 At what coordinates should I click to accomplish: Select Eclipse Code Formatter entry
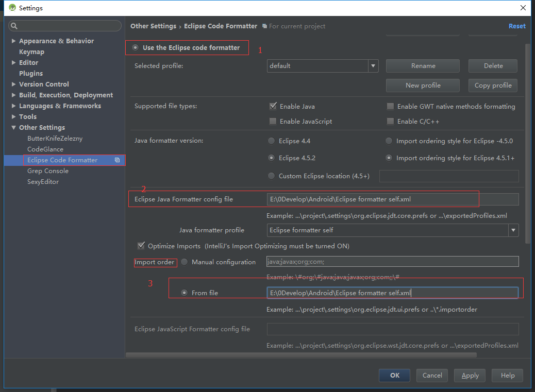coord(62,160)
